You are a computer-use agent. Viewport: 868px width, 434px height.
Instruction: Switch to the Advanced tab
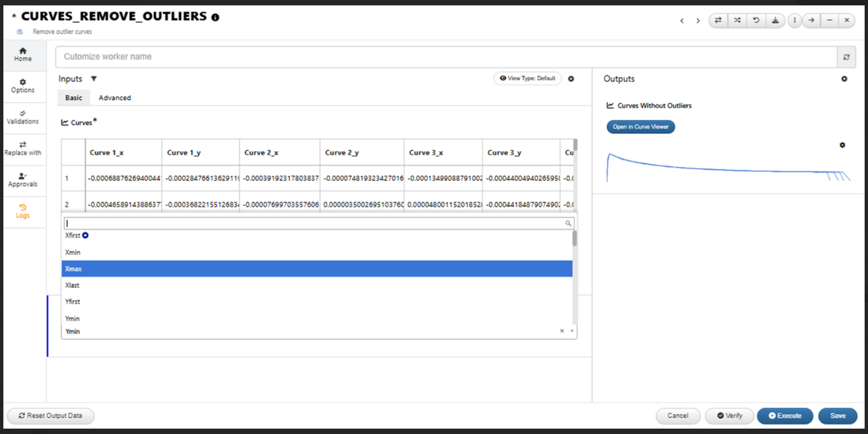(x=115, y=98)
